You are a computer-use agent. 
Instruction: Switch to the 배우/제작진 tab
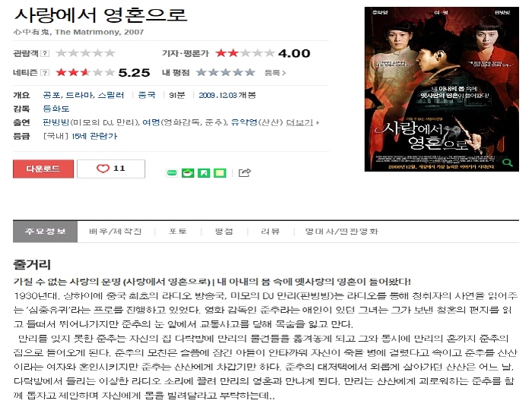(116, 232)
